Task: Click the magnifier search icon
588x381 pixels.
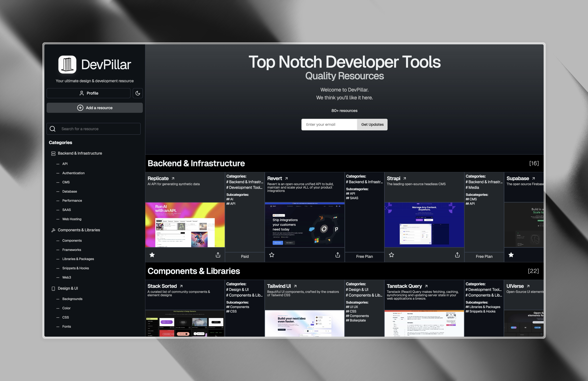Action: click(x=53, y=129)
